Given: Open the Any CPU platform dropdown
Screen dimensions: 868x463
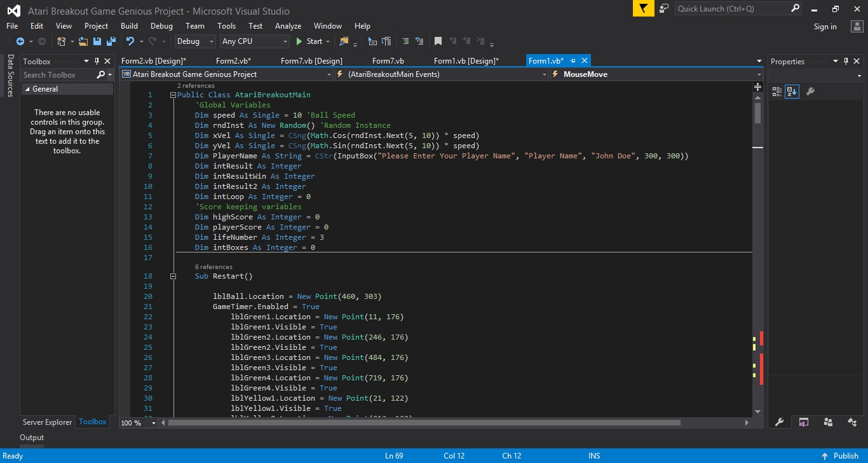Looking at the screenshot, I should point(254,41).
